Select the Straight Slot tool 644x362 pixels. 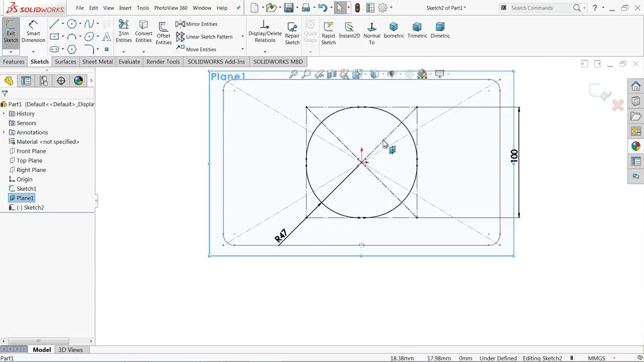54,49
